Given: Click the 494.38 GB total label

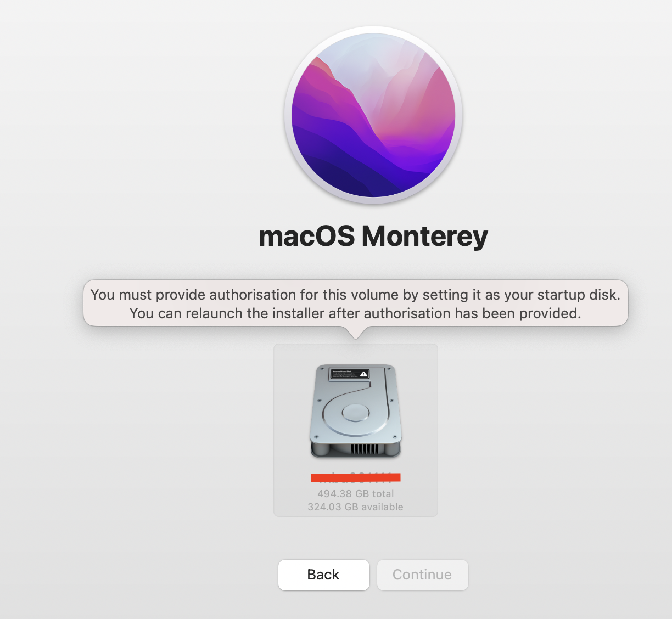Looking at the screenshot, I should click(x=356, y=494).
